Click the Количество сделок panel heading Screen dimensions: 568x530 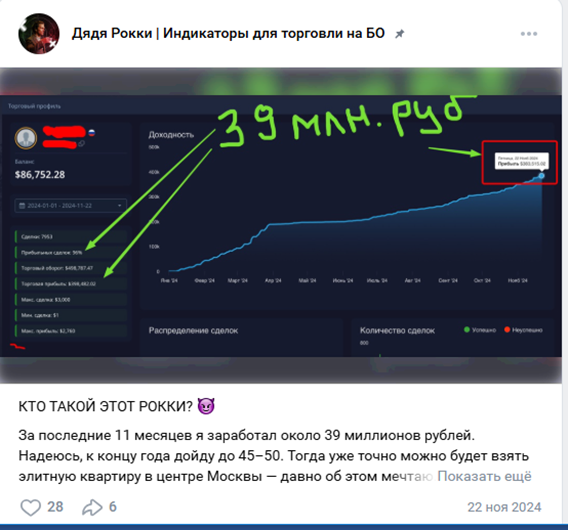click(397, 330)
